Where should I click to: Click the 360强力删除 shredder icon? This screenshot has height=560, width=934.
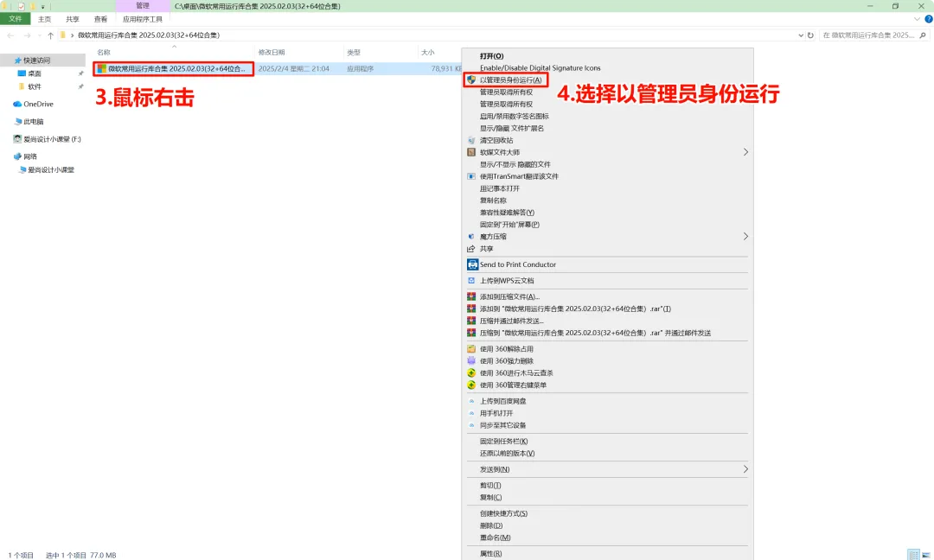point(471,361)
